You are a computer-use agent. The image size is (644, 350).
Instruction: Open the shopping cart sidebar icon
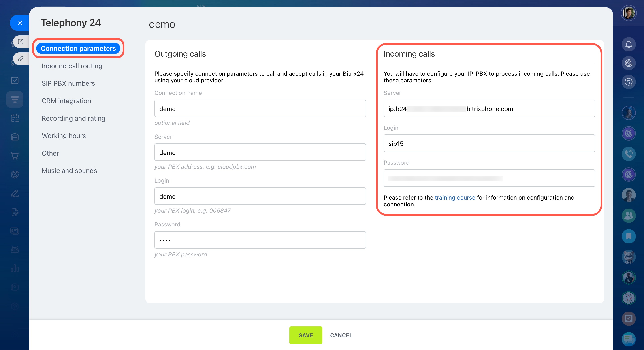pyautogui.click(x=15, y=156)
